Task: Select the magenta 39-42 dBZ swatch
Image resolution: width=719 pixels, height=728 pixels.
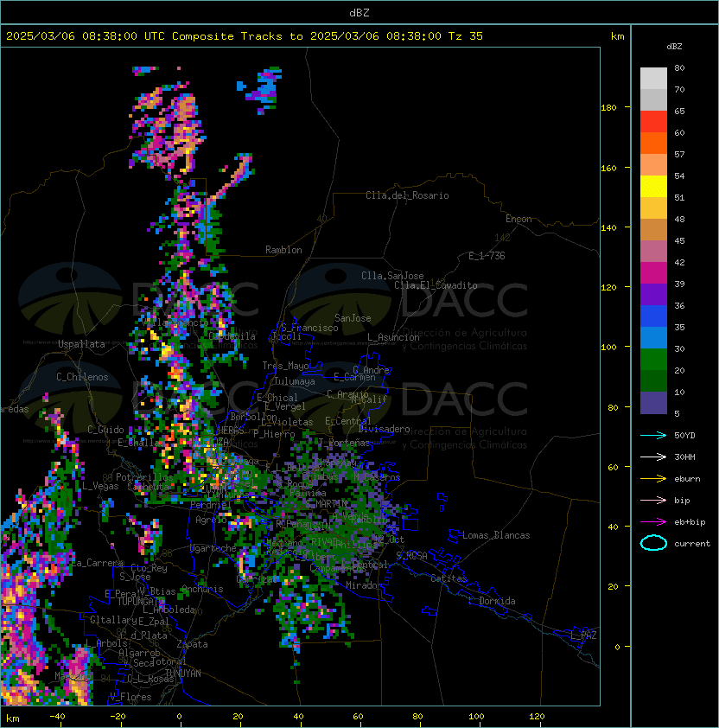Action: point(653,273)
